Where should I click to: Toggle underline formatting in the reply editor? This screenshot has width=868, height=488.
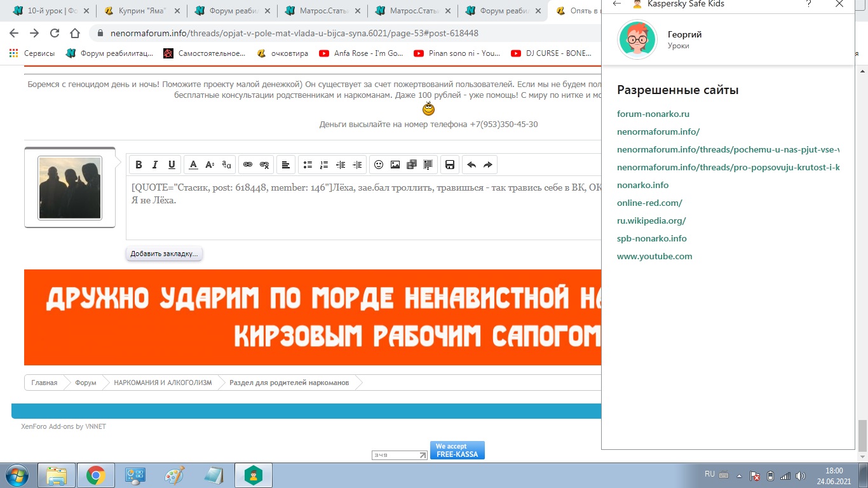click(172, 165)
